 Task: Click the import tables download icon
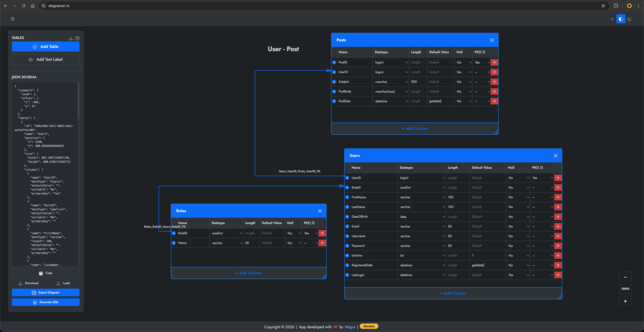pos(71,38)
